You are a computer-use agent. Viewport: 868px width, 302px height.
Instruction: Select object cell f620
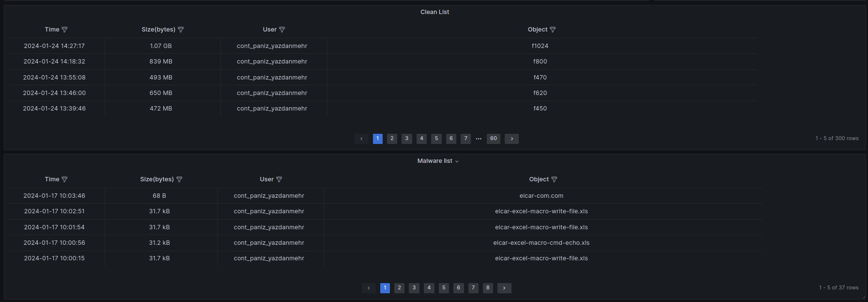[540, 93]
